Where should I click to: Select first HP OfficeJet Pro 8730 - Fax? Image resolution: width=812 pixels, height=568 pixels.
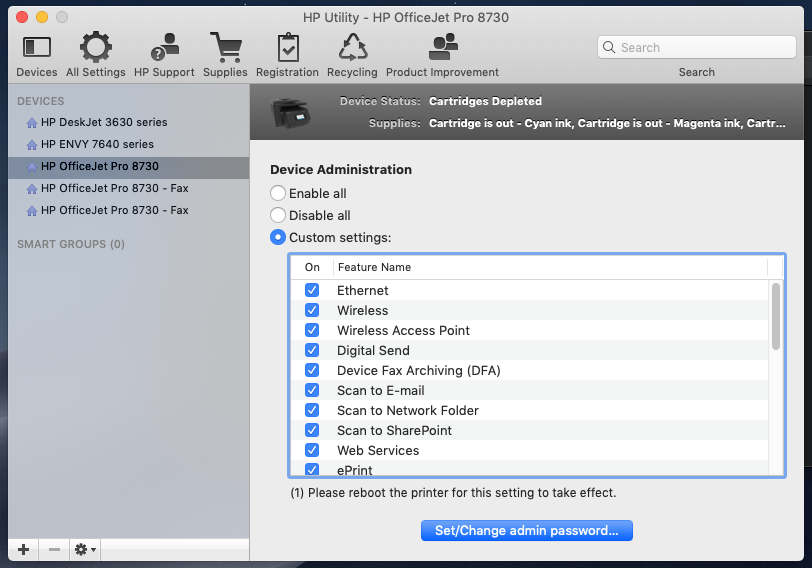[128, 188]
